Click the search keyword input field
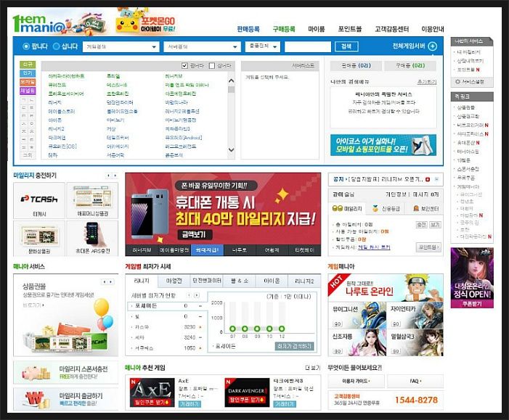 click(x=308, y=46)
